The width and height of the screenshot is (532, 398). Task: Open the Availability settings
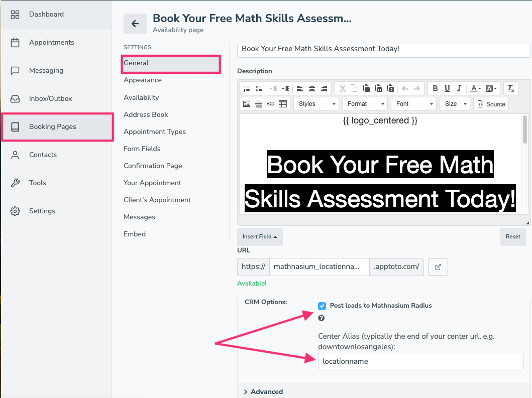click(141, 98)
